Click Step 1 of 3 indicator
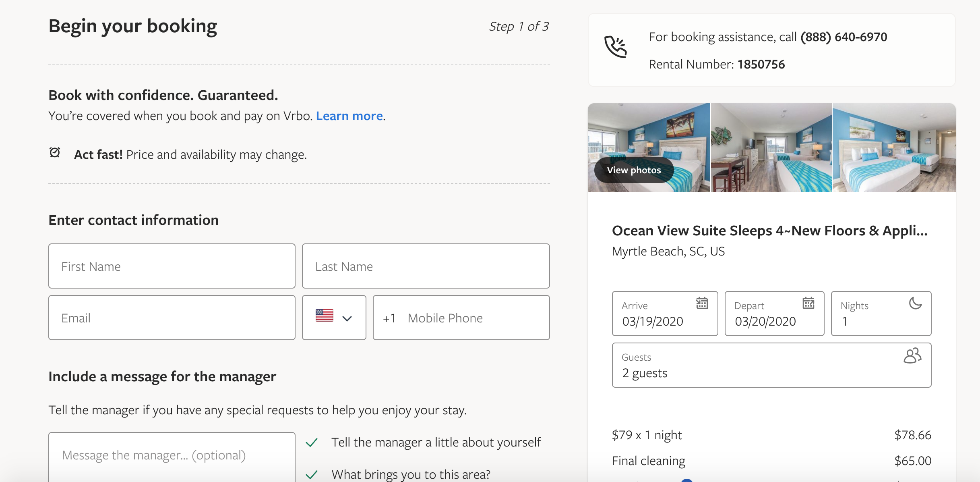Viewport: 980px width, 482px height. (519, 26)
